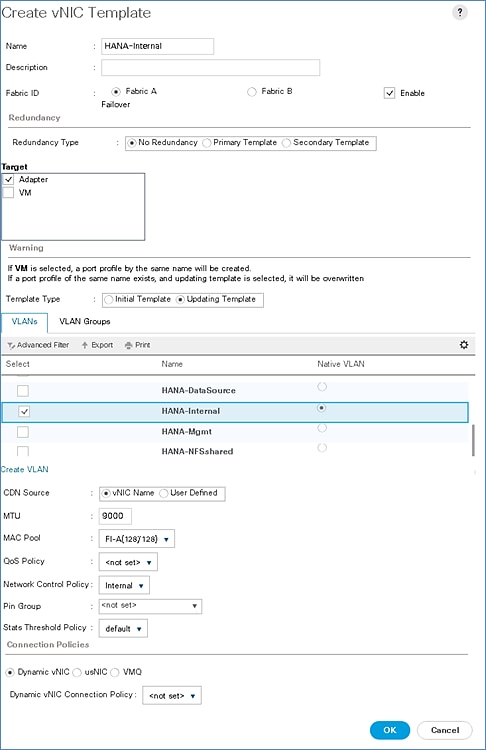Select Updating Template type
Screen dimensions: 486x750
(180, 299)
